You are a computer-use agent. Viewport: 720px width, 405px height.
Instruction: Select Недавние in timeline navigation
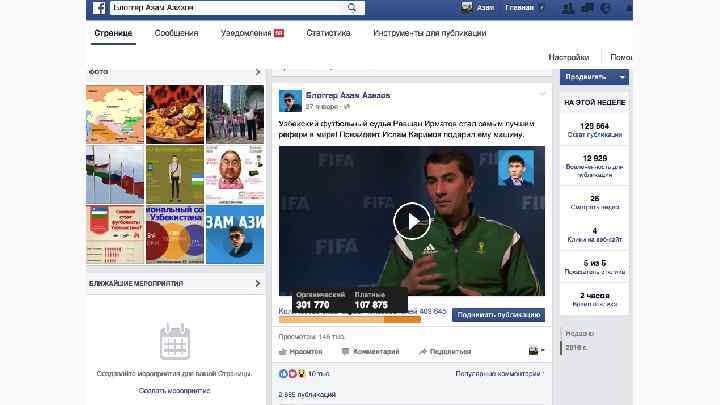point(579,333)
